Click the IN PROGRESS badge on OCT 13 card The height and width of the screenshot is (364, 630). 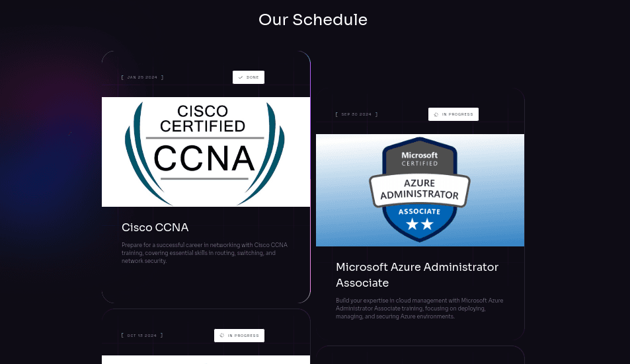click(239, 336)
